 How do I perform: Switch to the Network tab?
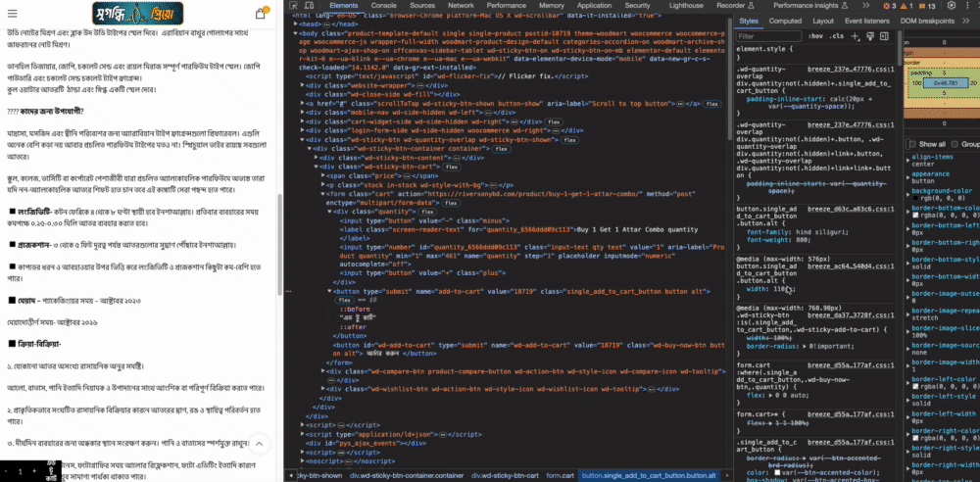(461, 6)
